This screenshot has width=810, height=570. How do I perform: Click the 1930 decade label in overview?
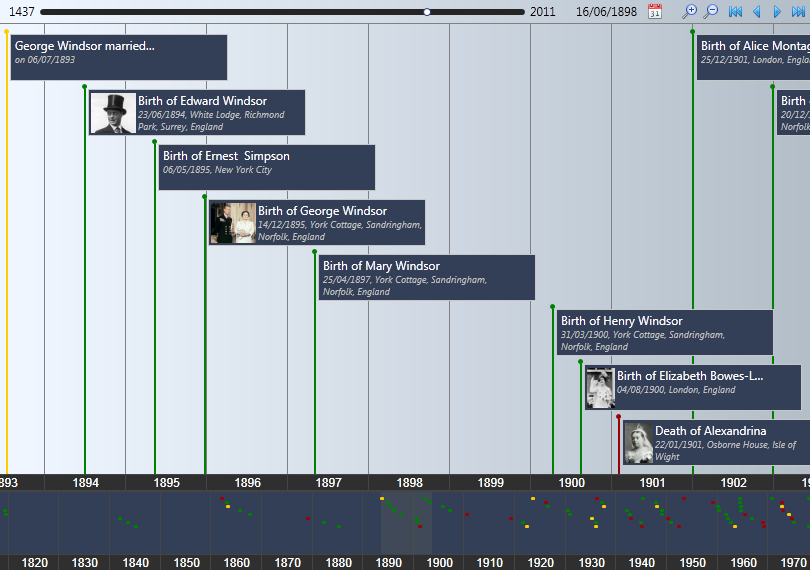[591, 562]
